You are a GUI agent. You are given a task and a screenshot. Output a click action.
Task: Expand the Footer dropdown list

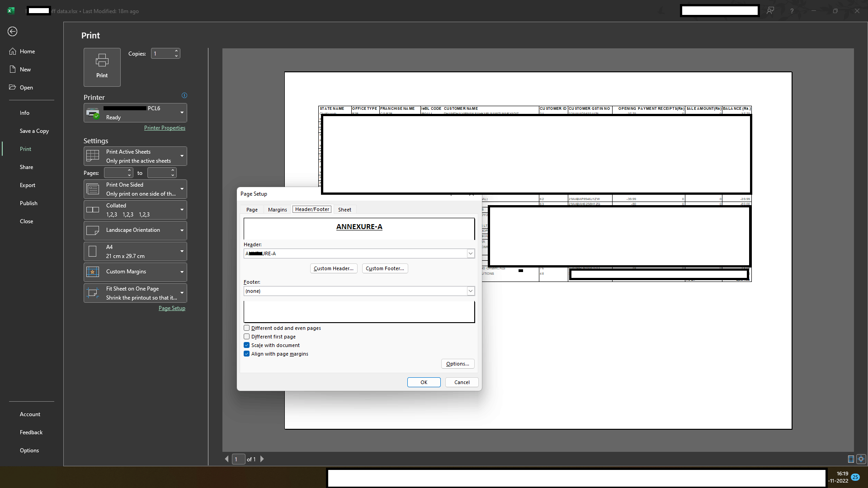click(471, 291)
